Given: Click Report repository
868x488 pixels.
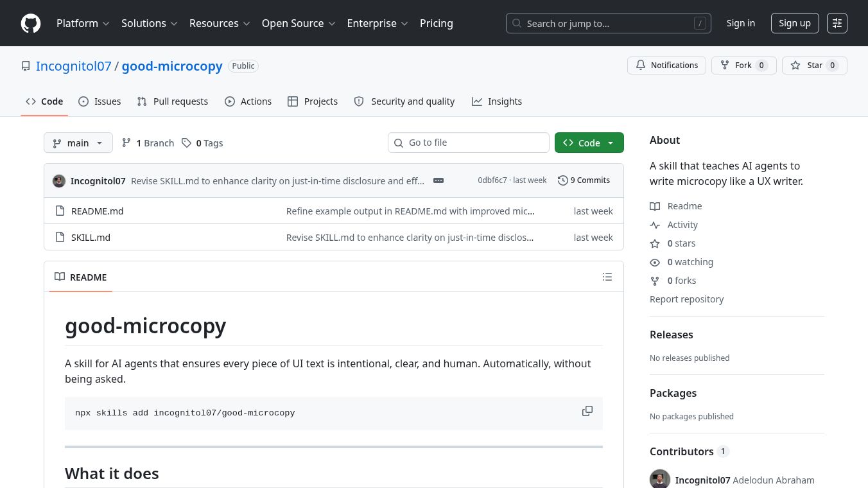Looking at the screenshot, I should click(x=686, y=299).
